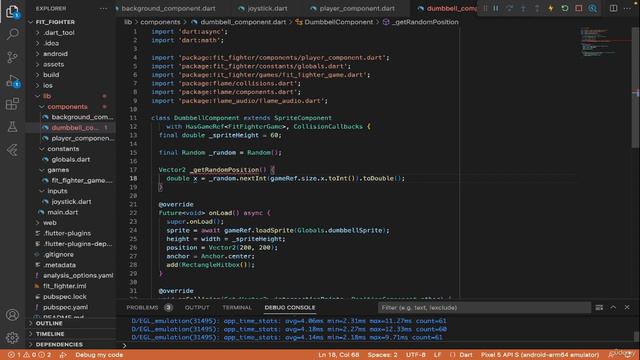Open fit_fighter_game file in explorer
Screen dimensions: 640x360
(x=81, y=180)
